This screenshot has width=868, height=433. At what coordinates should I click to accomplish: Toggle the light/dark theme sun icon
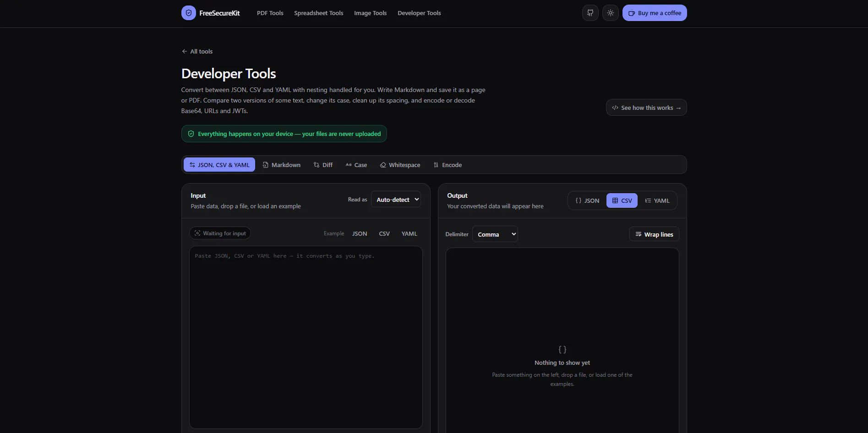(610, 13)
